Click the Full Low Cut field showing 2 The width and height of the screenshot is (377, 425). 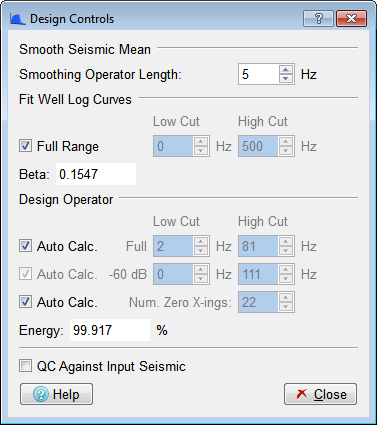coord(173,246)
